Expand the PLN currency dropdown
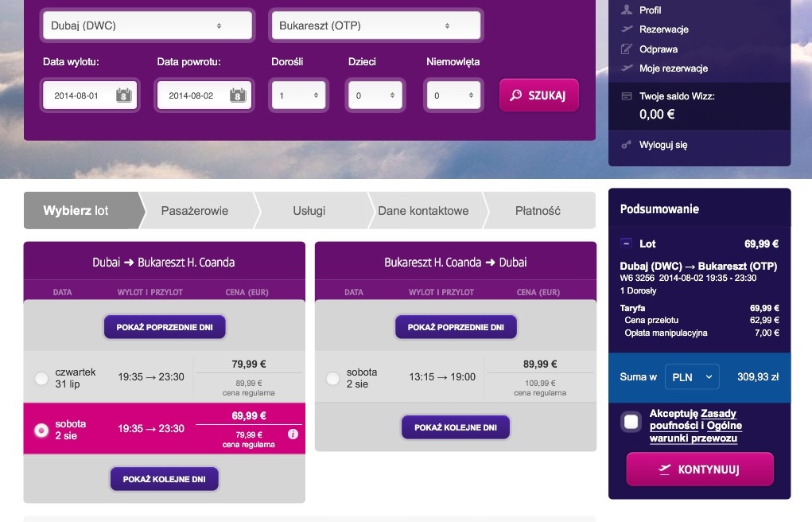812x522 pixels. pyautogui.click(x=693, y=377)
